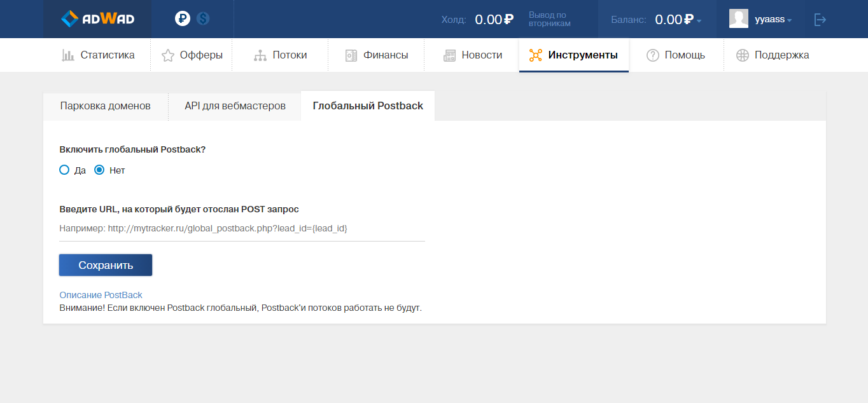Click the Финансы safe icon
This screenshot has width=868, height=403.
pos(351,55)
